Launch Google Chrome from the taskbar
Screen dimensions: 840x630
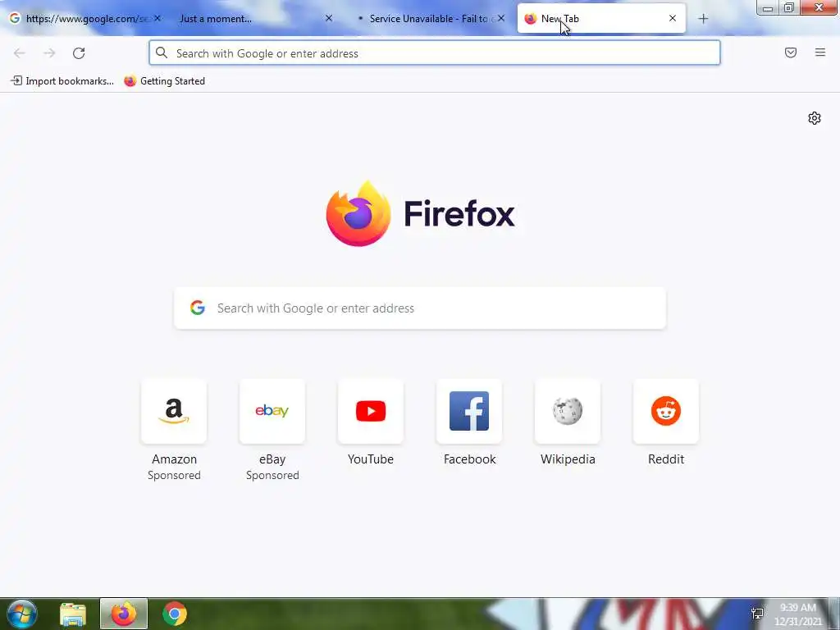click(x=175, y=614)
